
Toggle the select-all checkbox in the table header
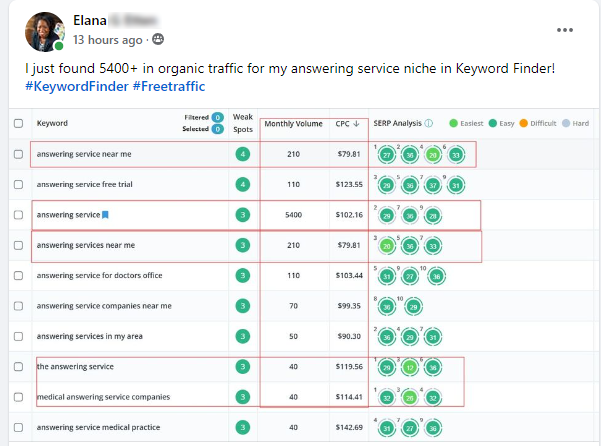tap(19, 124)
